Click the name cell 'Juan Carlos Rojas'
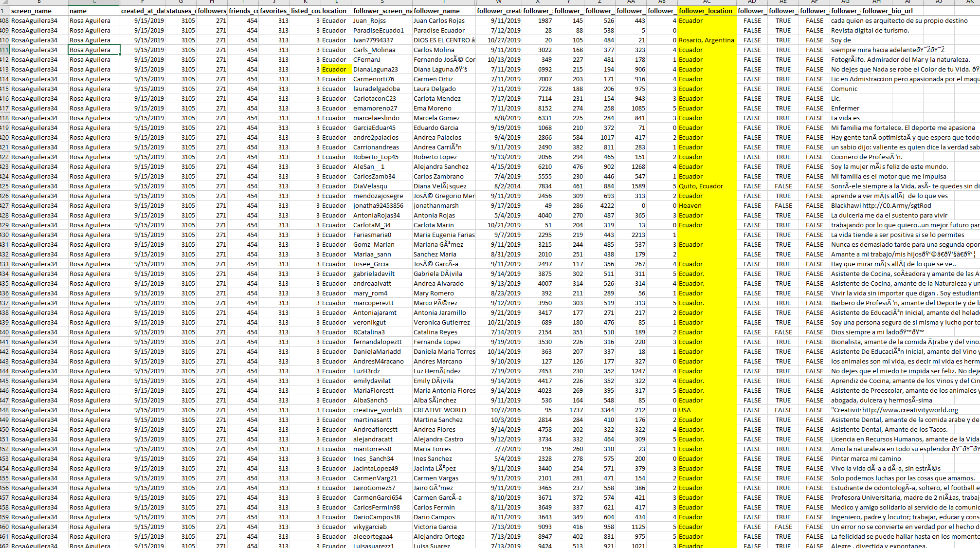Screen dimensions: 980x548 point(444,20)
